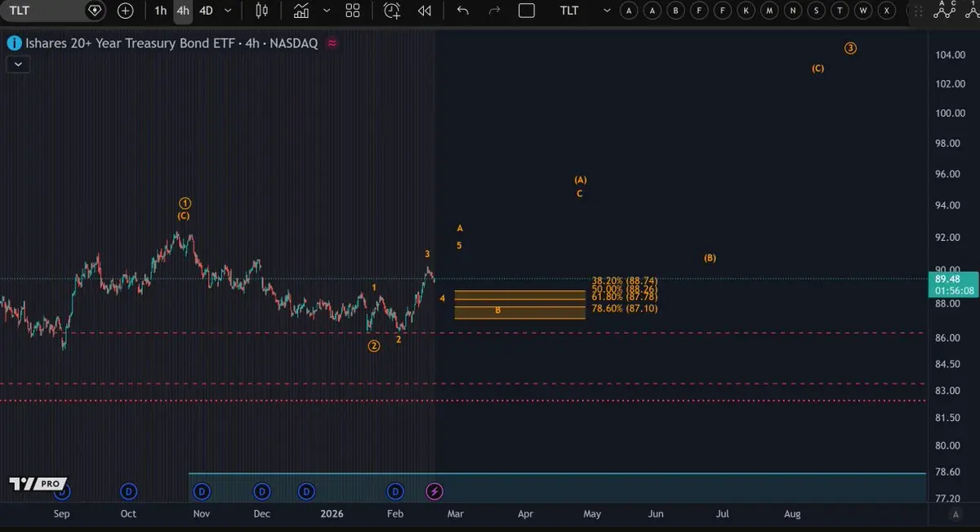Select the orange (B) wave label
The width and height of the screenshot is (980, 532).
pos(710,258)
